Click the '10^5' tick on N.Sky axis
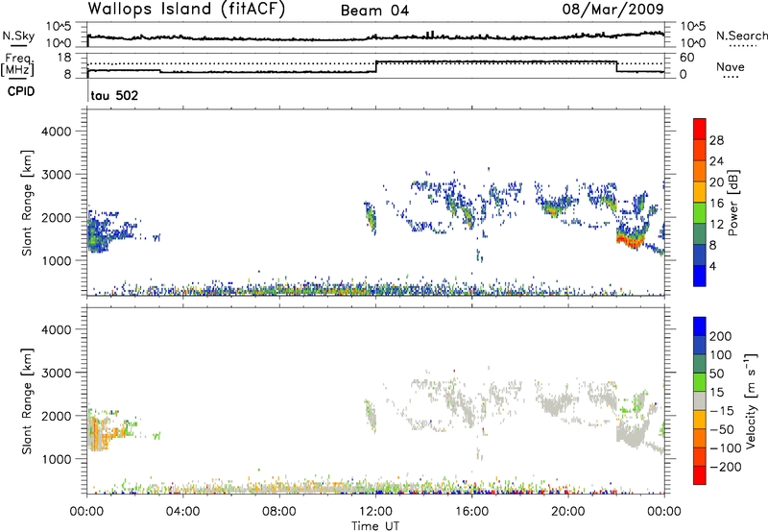The height and width of the screenshot is (532, 768). tap(59, 26)
